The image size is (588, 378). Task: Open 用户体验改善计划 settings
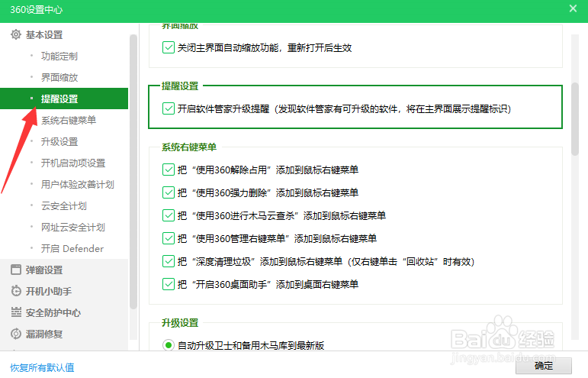click(x=77, y=185)
